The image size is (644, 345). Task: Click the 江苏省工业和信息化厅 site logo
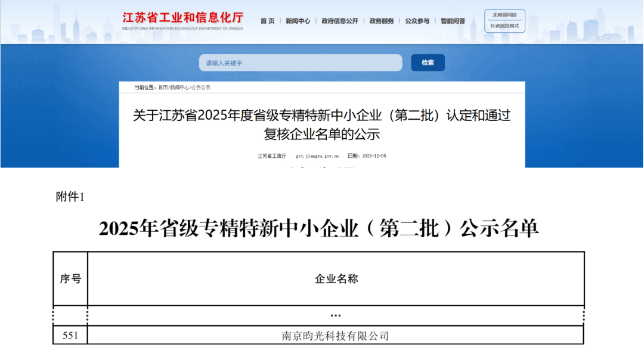click(182, 18)
